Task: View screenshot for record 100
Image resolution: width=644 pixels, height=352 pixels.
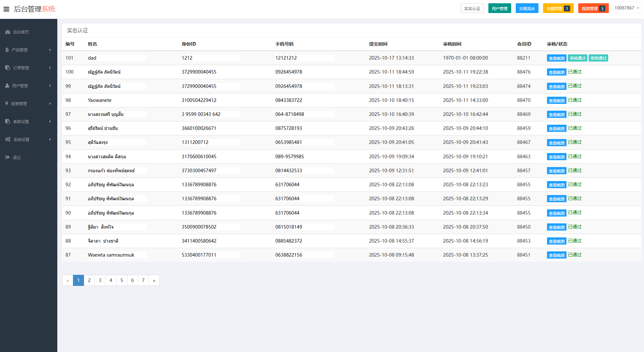Action: pos(556,72)
